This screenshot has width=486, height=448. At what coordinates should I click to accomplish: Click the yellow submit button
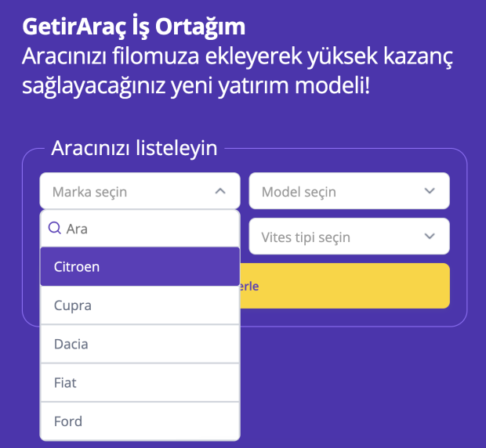pos(345,286)
